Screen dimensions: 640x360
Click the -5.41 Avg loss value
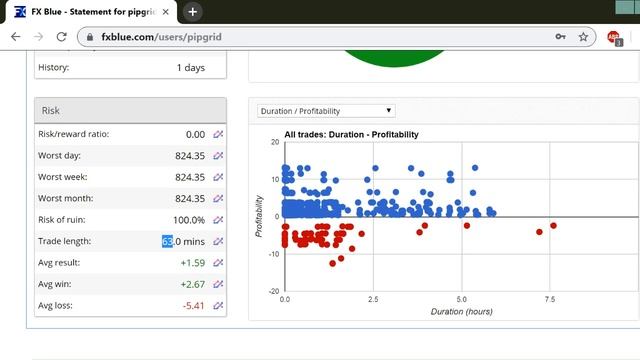pos(193,305)
